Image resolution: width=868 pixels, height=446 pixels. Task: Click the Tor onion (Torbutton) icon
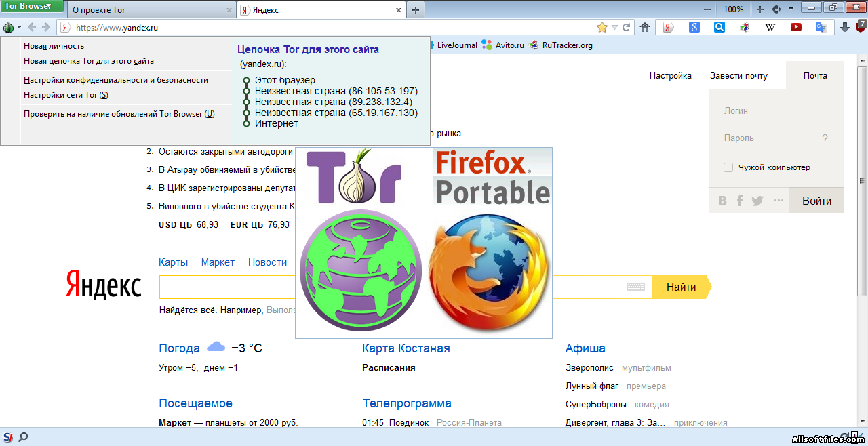[9, 27]
